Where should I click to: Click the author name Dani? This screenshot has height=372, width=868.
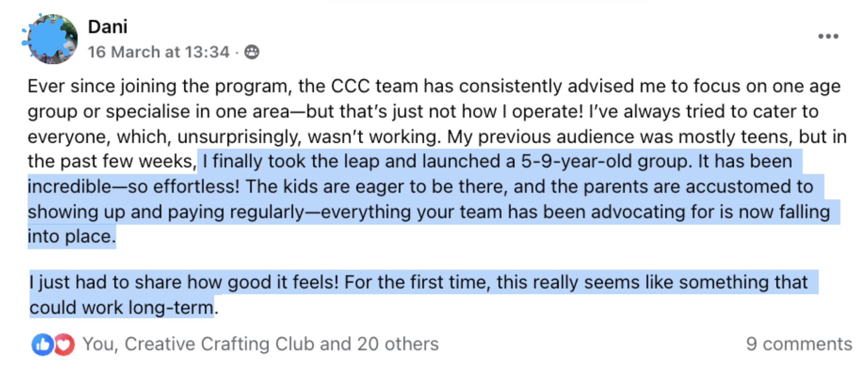point(108,27)
